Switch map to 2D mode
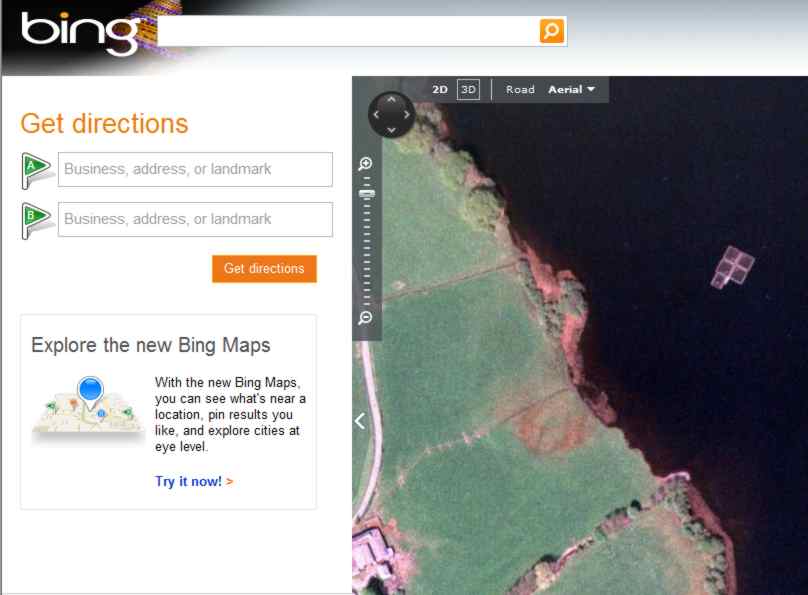 click(x=440, y=90)
